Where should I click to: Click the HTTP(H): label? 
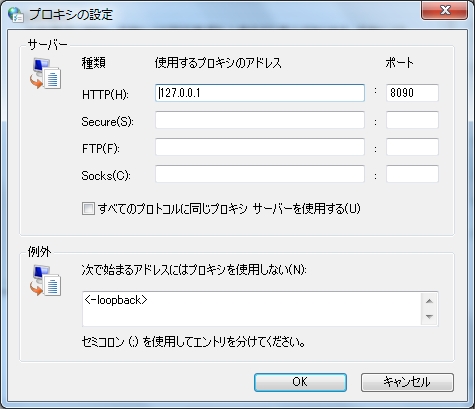pos(105,95)
